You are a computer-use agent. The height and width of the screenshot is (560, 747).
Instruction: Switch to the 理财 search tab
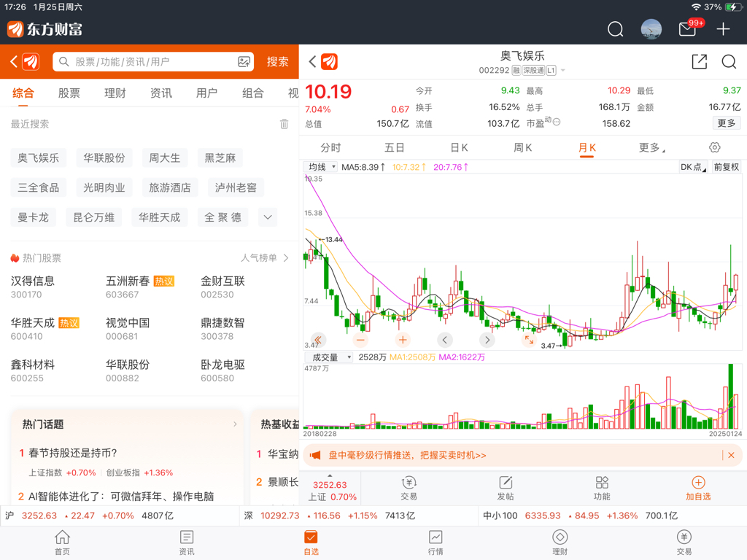click(115, 93)
